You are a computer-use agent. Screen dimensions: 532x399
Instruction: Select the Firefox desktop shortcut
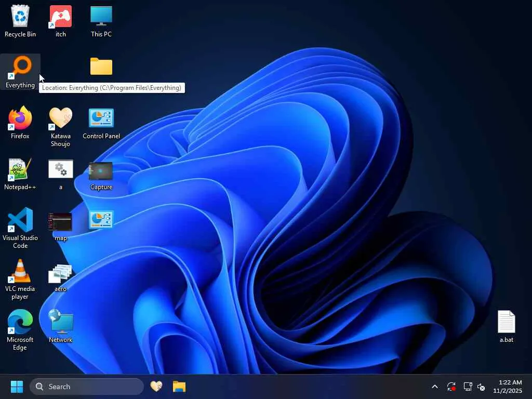tap(20, 123)
